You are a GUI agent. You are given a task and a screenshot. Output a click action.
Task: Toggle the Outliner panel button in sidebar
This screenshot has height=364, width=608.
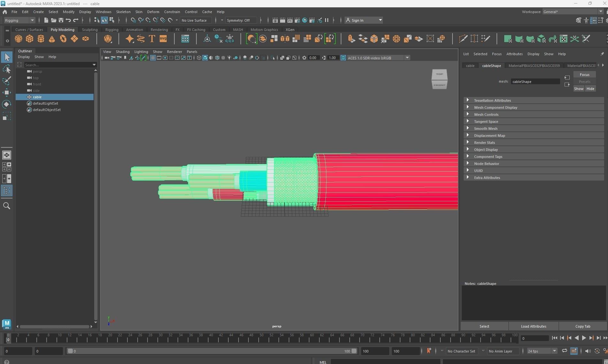(x=7, y=191)
